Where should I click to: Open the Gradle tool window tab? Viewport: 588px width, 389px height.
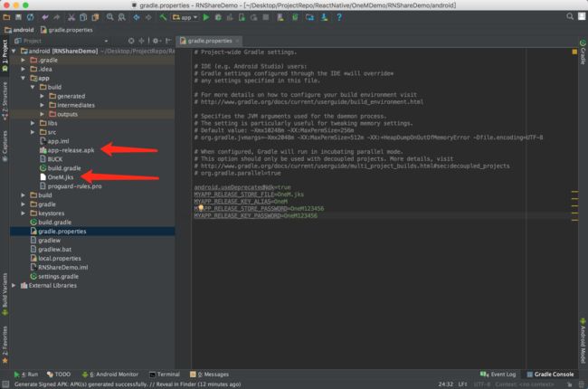[x=583, y=52]
